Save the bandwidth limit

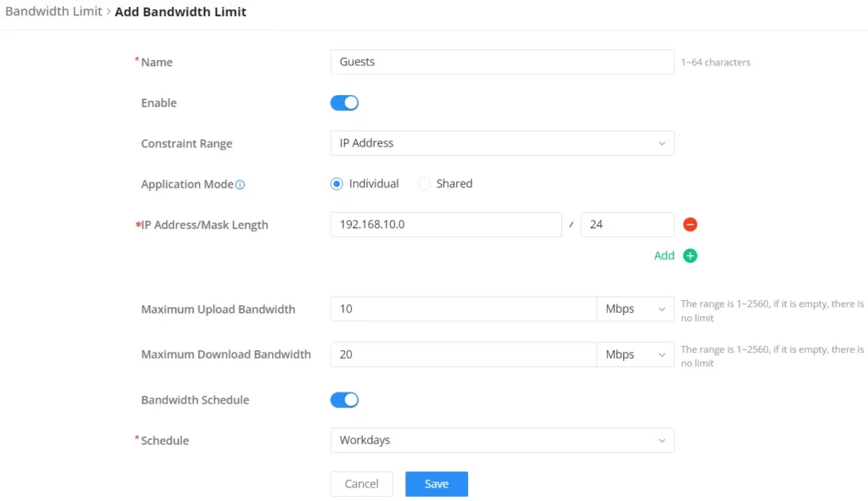[437, 484]
